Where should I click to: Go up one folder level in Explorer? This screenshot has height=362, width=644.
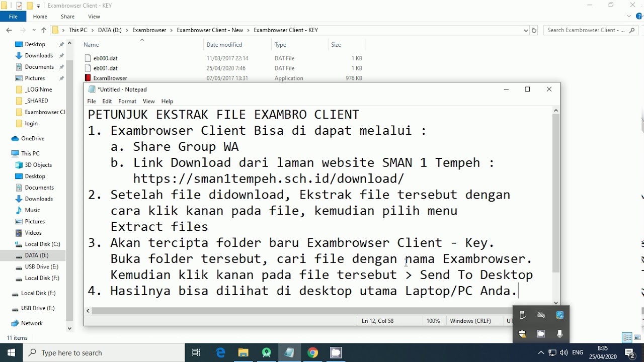coord(44,30)
